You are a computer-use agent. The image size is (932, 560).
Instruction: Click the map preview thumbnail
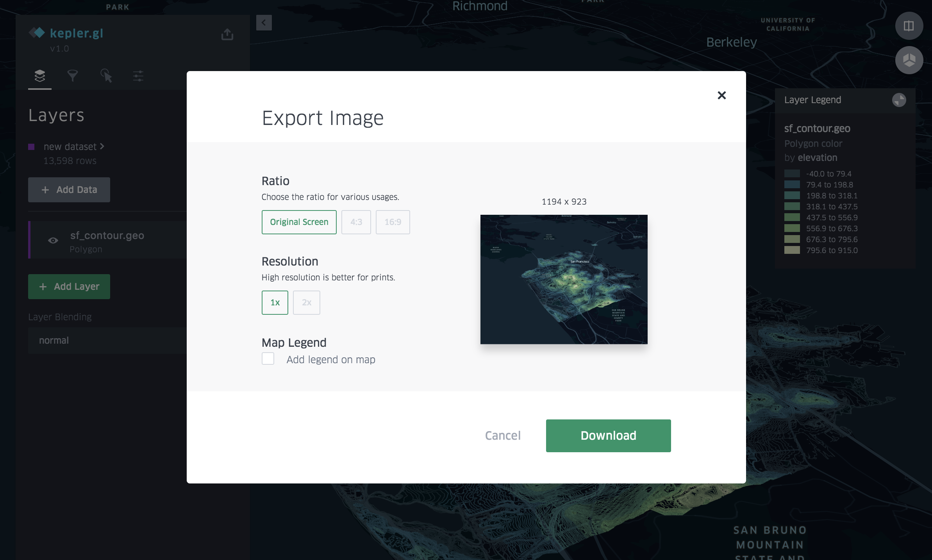click(564, 279)
